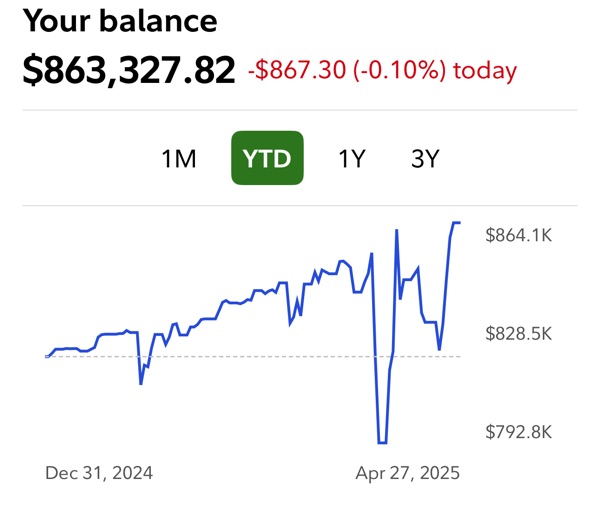Click the chart line's rightmost peak
This screenshot has width=600, height=515.
coord(456,223)
